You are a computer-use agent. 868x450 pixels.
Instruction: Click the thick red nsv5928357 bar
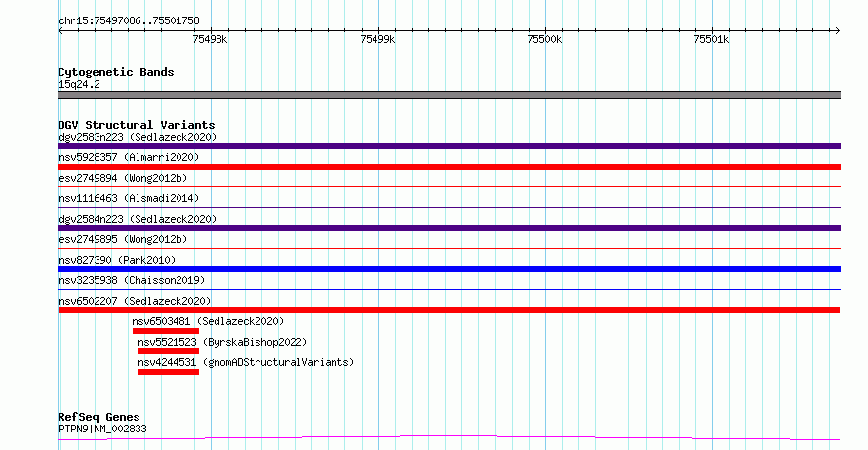coord(449,167)
